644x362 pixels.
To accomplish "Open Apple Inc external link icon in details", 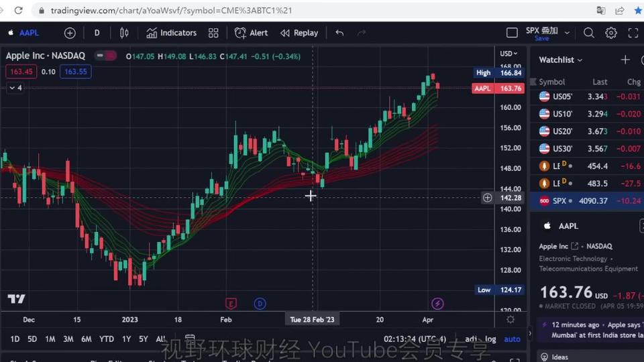I will tap(575, 246).
